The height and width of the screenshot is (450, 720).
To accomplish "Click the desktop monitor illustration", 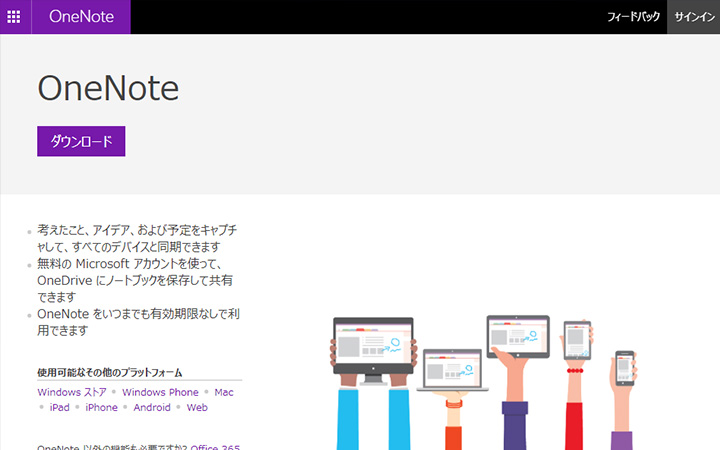I will pyautogui.click(x=373, y=346).
